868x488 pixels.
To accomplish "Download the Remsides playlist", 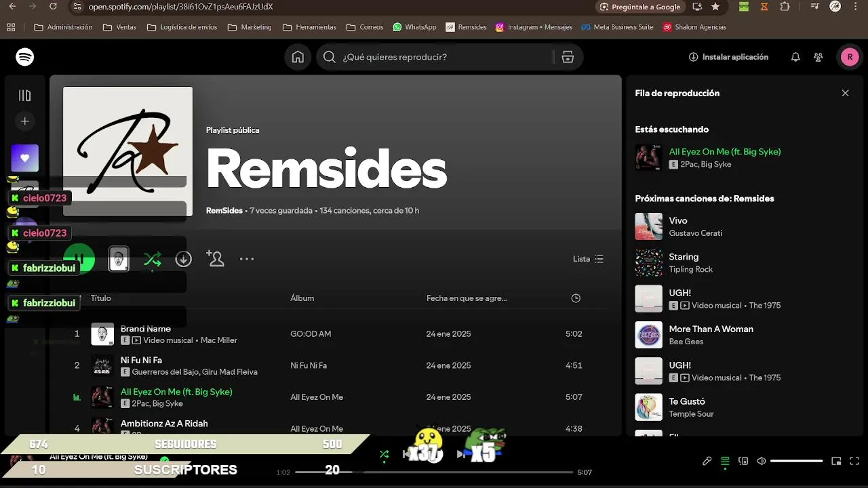I will [183, 259].
